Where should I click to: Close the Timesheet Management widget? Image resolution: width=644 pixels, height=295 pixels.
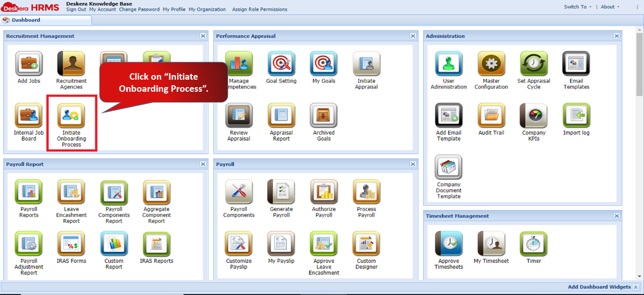pyautogui.click(x=616, y=216)
